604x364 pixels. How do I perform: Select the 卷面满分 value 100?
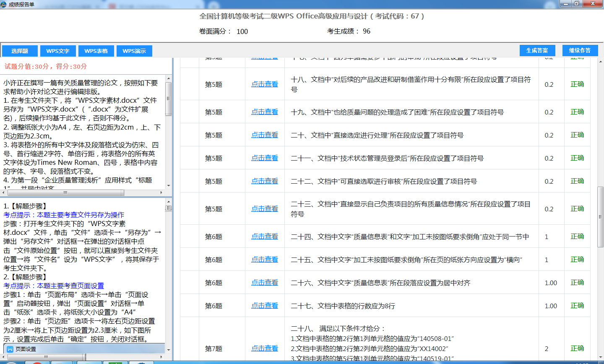(x=242, y=31)
